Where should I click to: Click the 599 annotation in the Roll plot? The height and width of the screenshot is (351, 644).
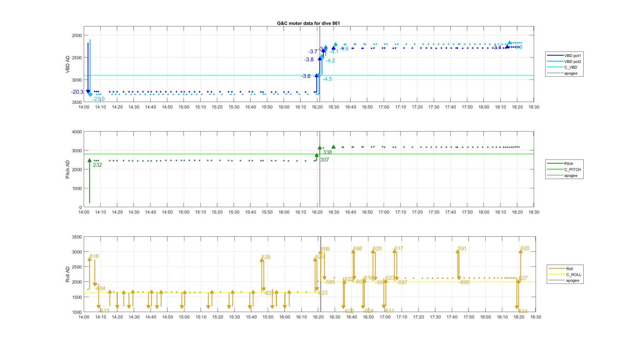(325, 249)
